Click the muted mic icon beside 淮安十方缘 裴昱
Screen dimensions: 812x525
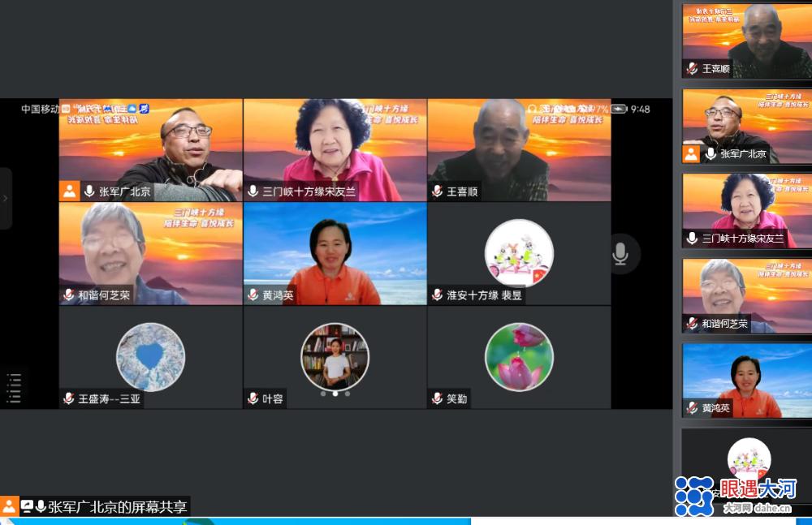pyautogui.click(x=437, y=295)
